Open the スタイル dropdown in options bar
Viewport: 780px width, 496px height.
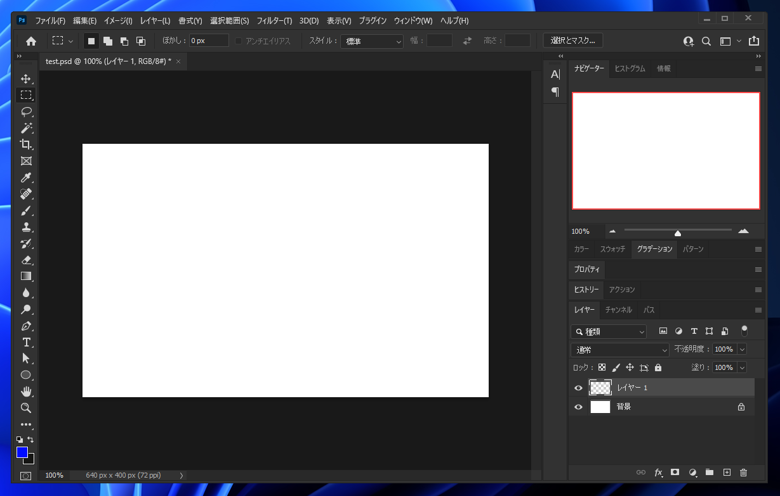[x=372, y=41]
